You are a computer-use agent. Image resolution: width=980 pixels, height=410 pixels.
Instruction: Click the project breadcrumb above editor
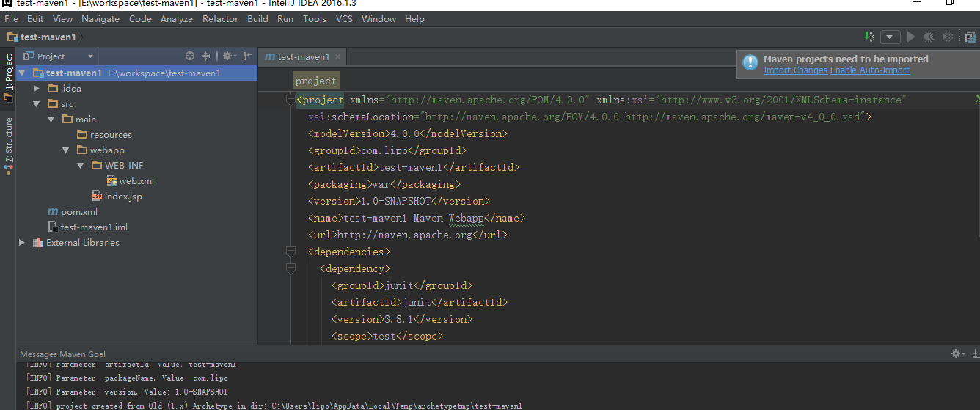(316, 81)
